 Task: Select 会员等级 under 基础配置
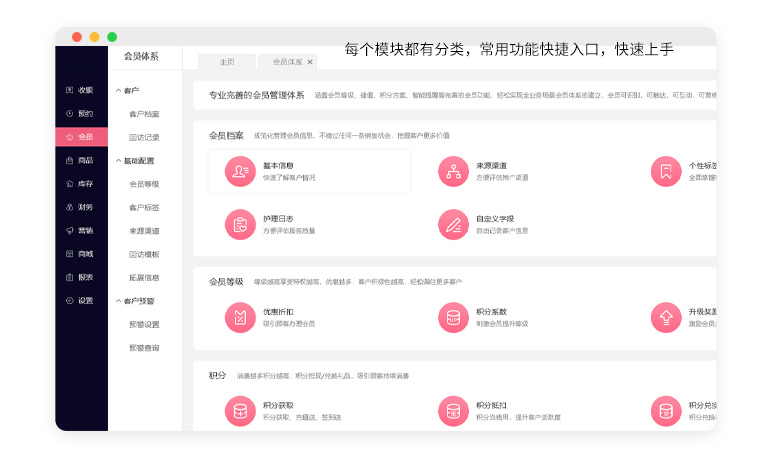pos(144,184)
